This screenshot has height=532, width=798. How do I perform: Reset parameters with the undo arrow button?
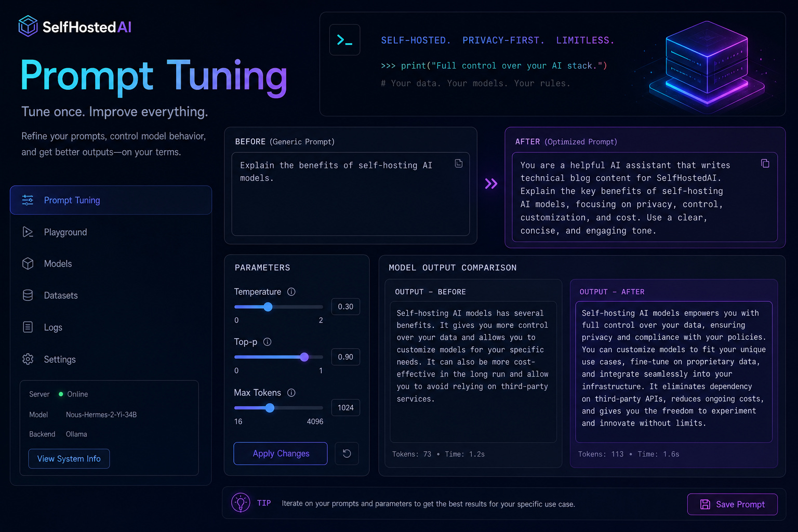coord(347,454)
